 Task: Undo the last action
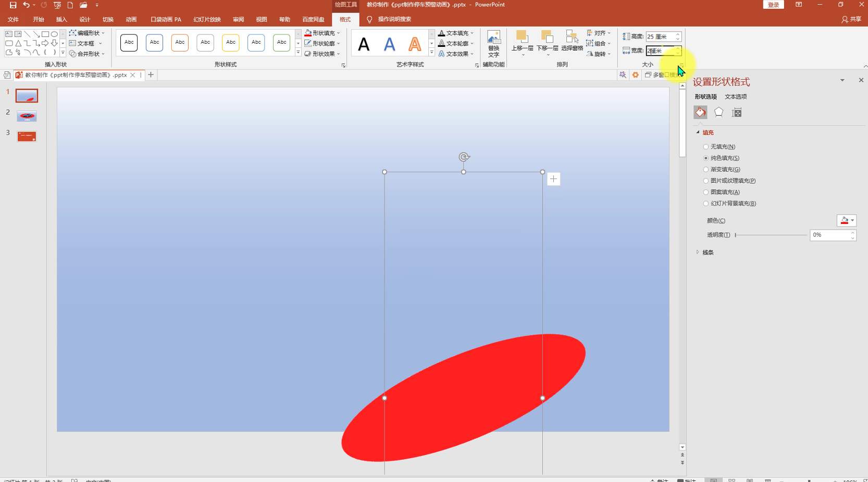click(x=26, y=5)
